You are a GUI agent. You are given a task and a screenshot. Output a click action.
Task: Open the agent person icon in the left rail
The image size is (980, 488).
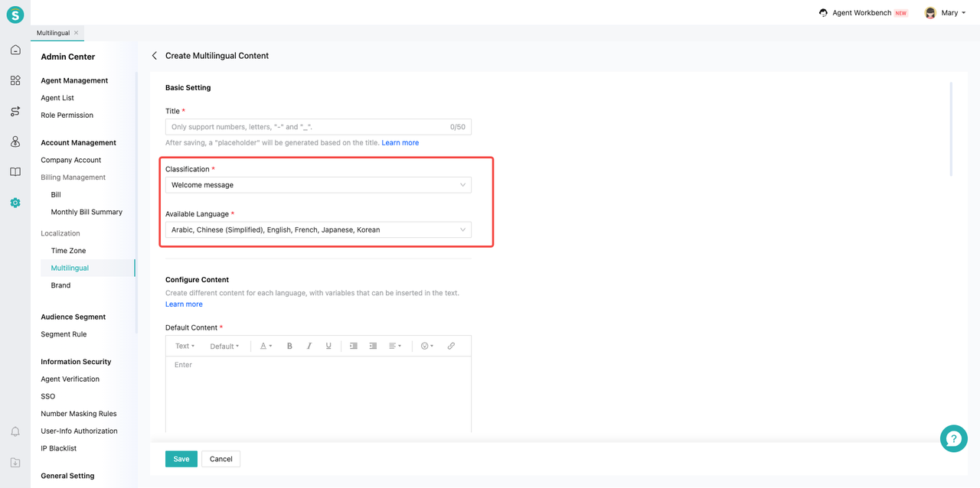(15, 142)
